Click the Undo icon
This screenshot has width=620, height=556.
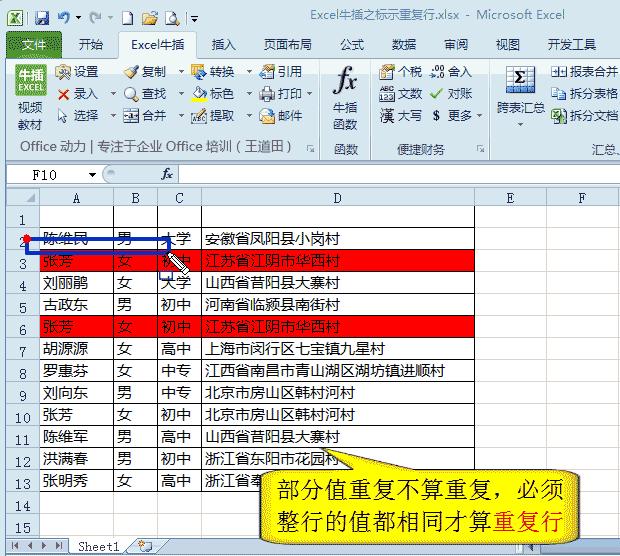pos(64,18)
